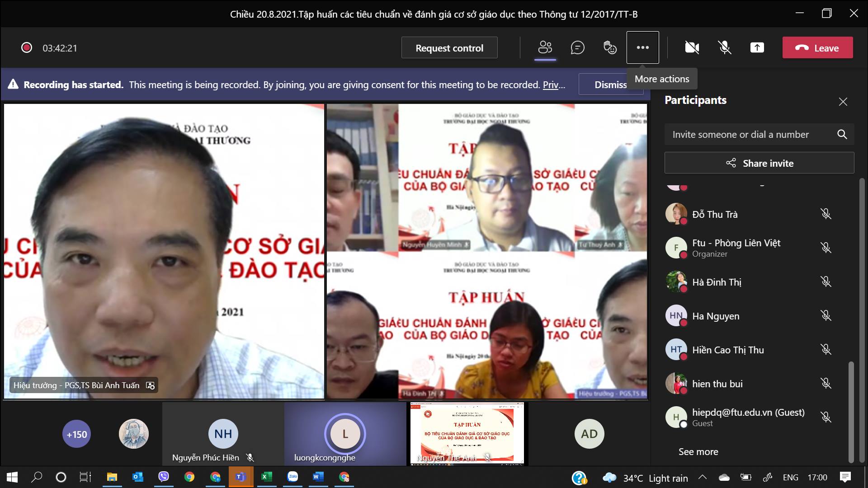The width and height of the screenshot is (868, 488).
Task: Click the search magnifier icon in Participants
Action: click(x=842, y=134)
